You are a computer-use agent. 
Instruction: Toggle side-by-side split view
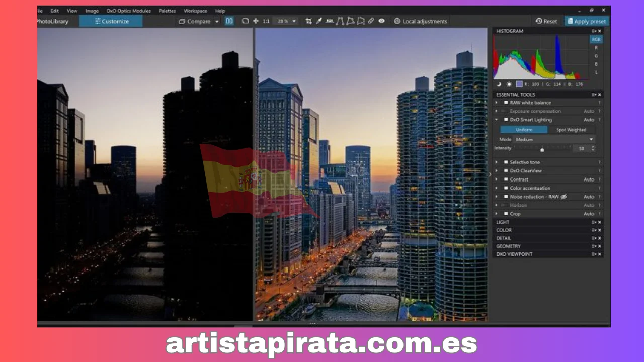(229, 21)
